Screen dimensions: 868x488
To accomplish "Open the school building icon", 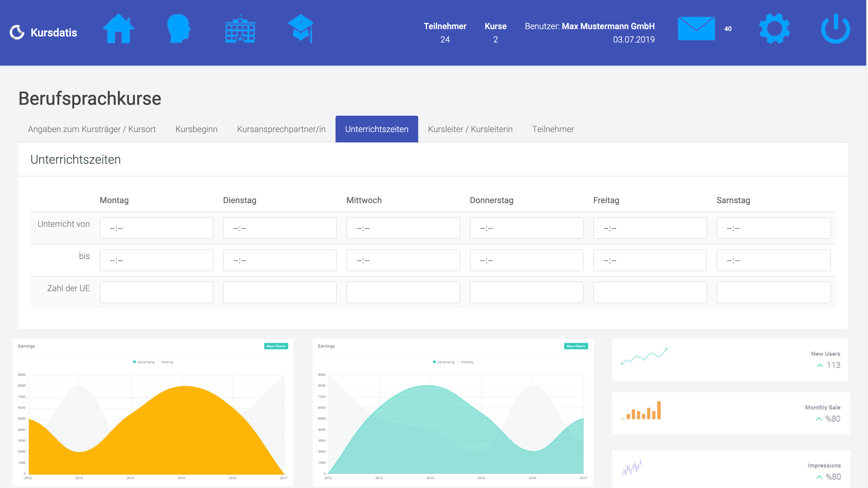I will tap(240, 29).
